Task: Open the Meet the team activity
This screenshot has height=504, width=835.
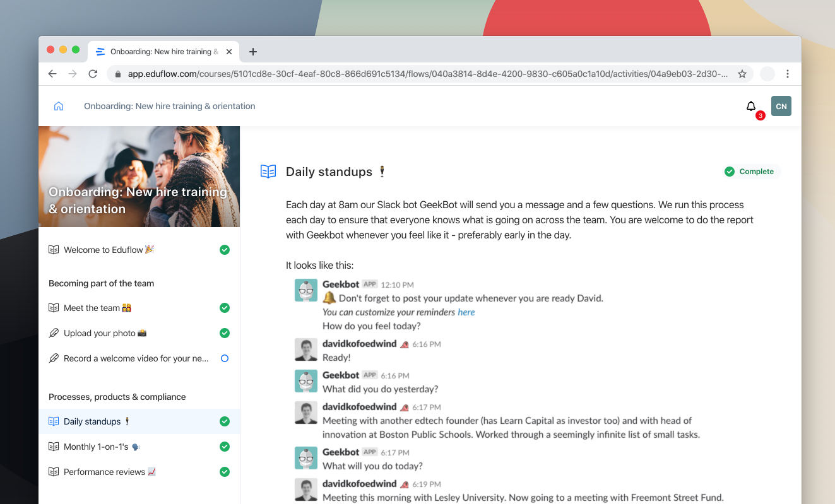Action: point(139,308)
